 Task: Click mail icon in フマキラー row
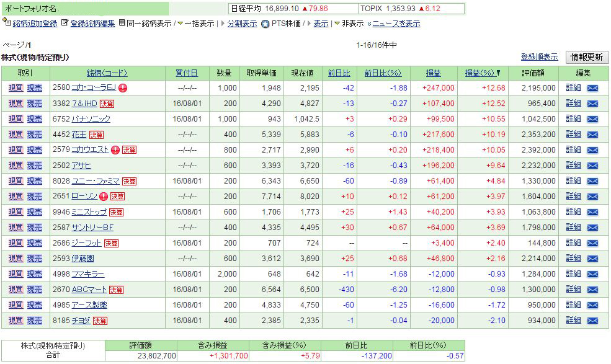[592, 274]
